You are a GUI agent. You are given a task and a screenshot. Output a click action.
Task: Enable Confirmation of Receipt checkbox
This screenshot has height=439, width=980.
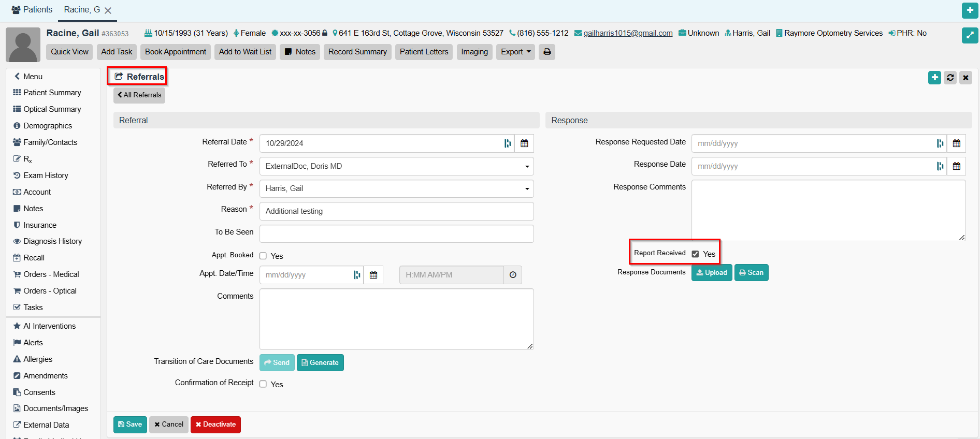click(x=263, y=384)
